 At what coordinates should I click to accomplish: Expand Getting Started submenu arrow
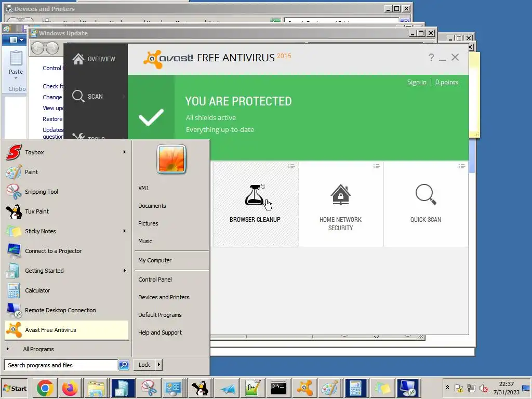tap(125, 270)
